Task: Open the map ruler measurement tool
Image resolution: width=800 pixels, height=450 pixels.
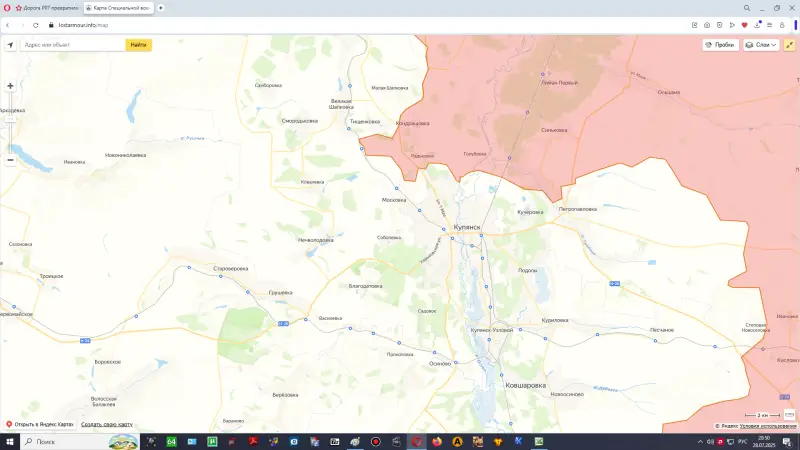Action: pos(790,413)
